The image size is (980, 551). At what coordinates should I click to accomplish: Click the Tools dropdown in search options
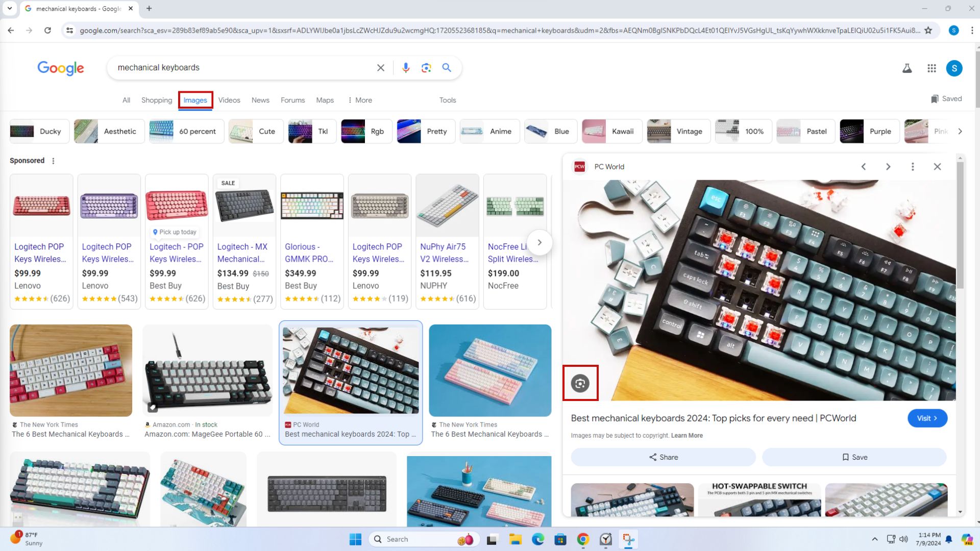447,99
